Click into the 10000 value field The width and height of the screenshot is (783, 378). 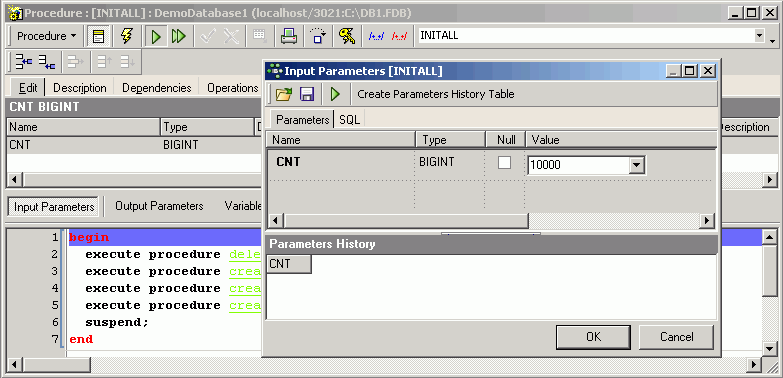578,165
